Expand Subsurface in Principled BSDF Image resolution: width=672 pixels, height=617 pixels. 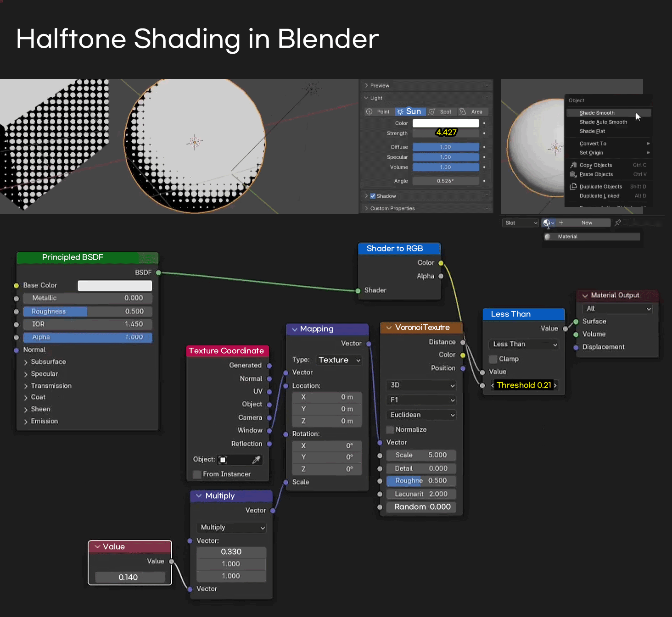click(26, 362)
